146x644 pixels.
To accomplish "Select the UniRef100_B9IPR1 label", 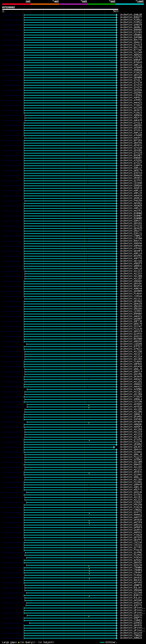I will coord(131,256).
